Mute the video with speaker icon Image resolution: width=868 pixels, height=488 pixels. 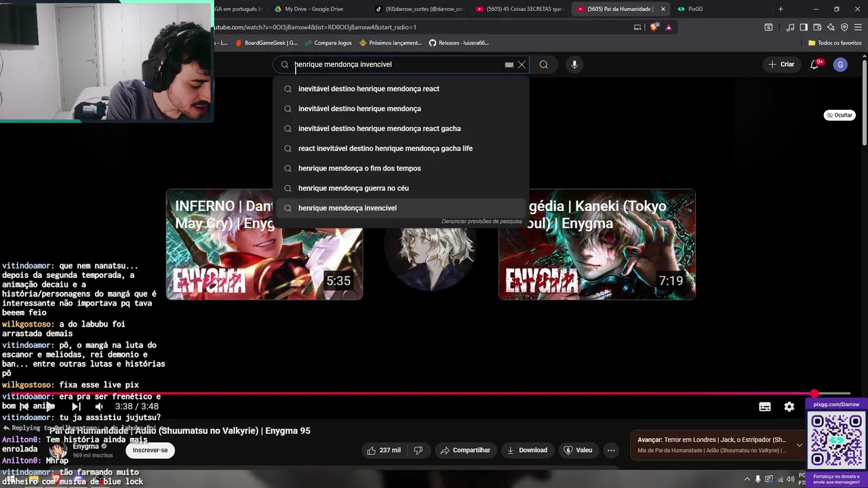tap(99, 407)
